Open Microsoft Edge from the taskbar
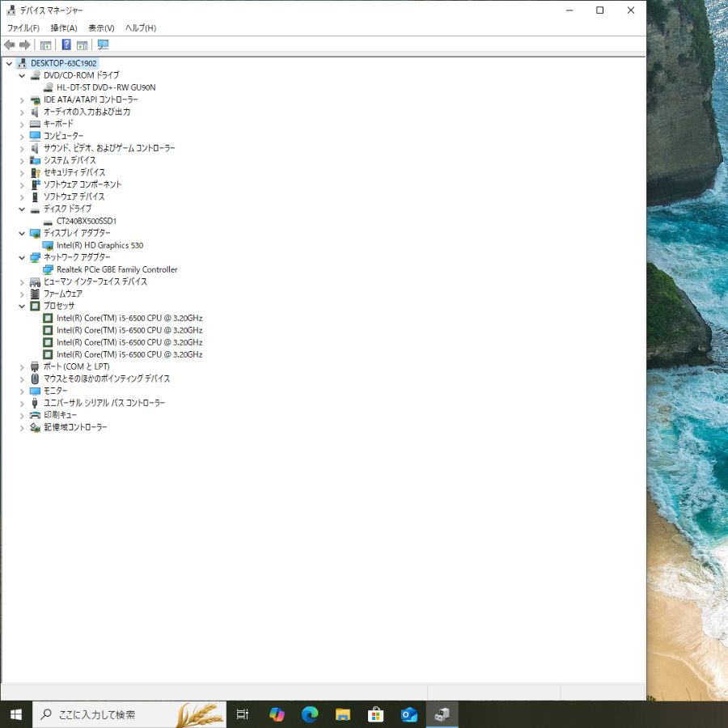 (x=310, y=714)
